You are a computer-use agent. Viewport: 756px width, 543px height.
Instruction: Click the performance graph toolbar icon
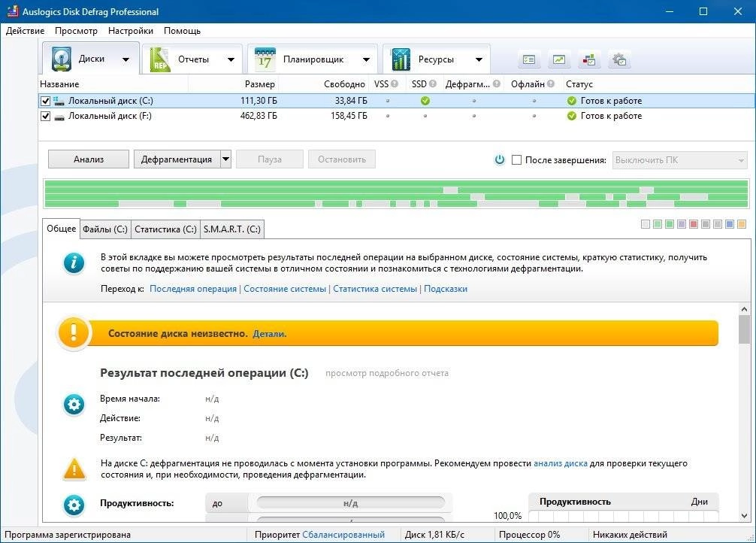point(559,60)
